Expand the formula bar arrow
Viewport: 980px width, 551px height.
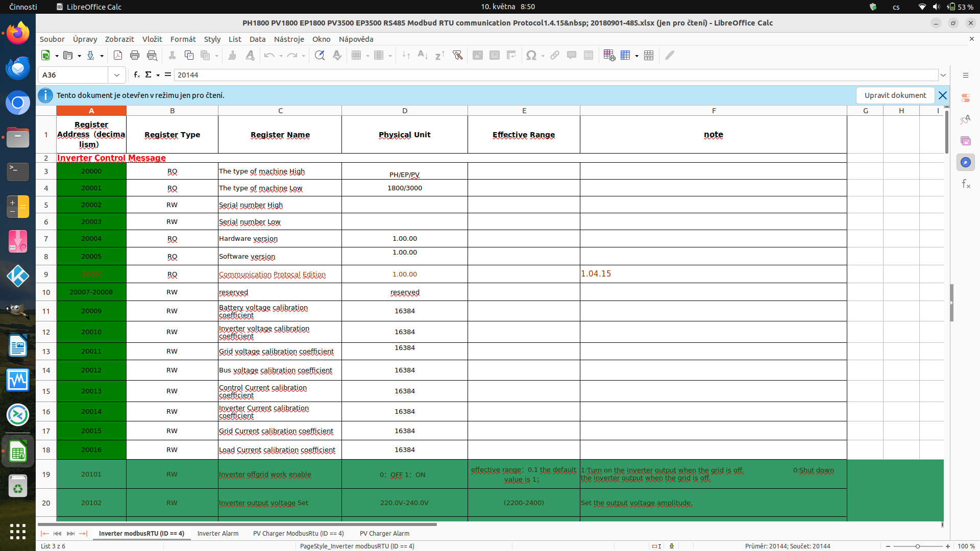pyautogui.click(x=943, y=75)
